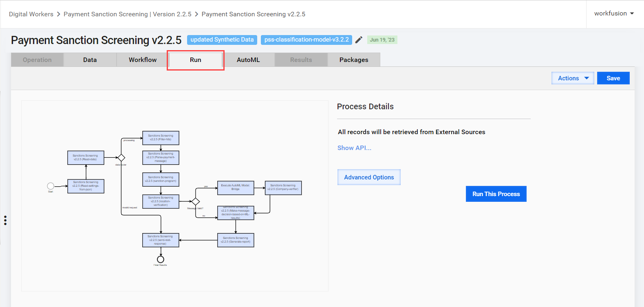Open the AutoML tab
Screen dimensions: 644x307
click(x=248, y=60)
